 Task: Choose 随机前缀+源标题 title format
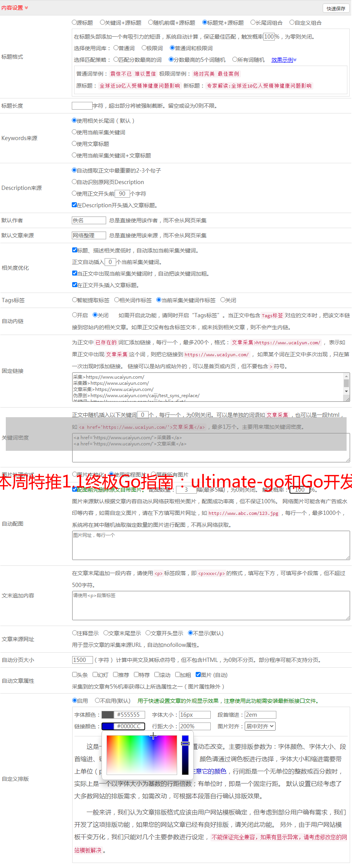pos(151,22)
